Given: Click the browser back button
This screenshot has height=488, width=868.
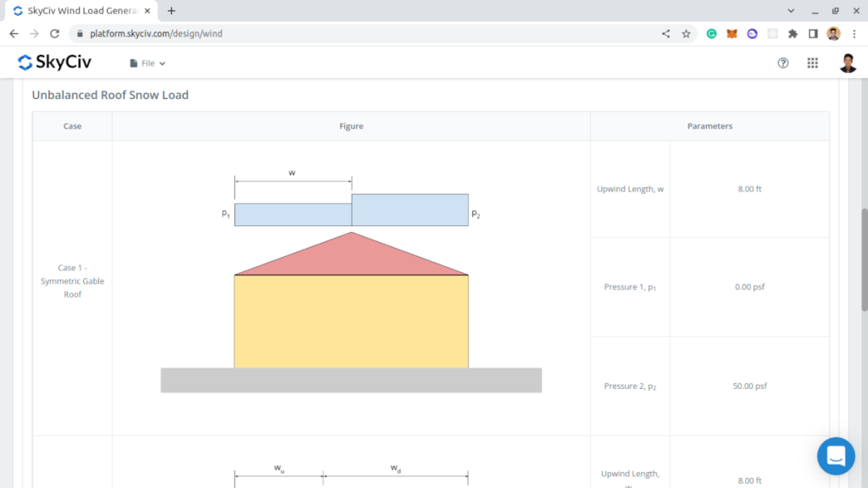Looking at the screenshot, I should (13, 33).
